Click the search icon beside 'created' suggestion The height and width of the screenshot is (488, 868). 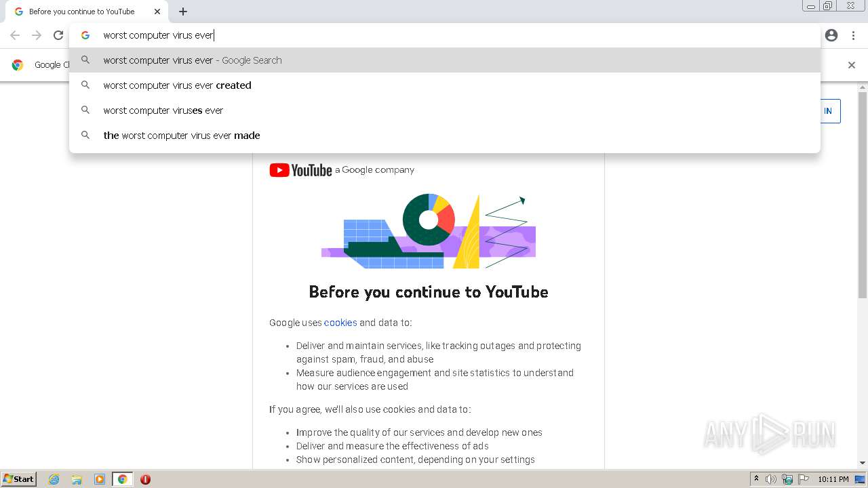(x=85, y=85)
